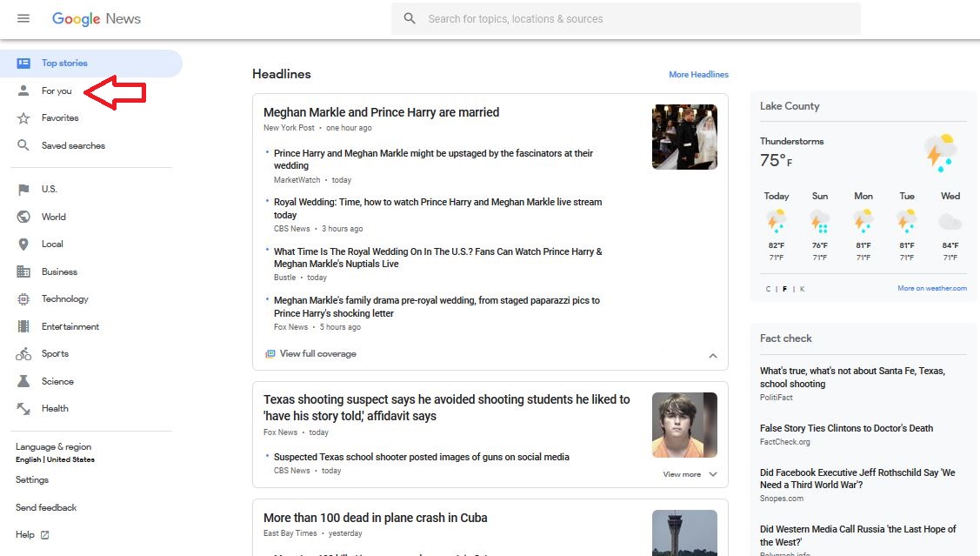Click the current thunderstorm weather icon
Image resolution: width=980 pixels, height=556 pixels.
click(940, 152)
